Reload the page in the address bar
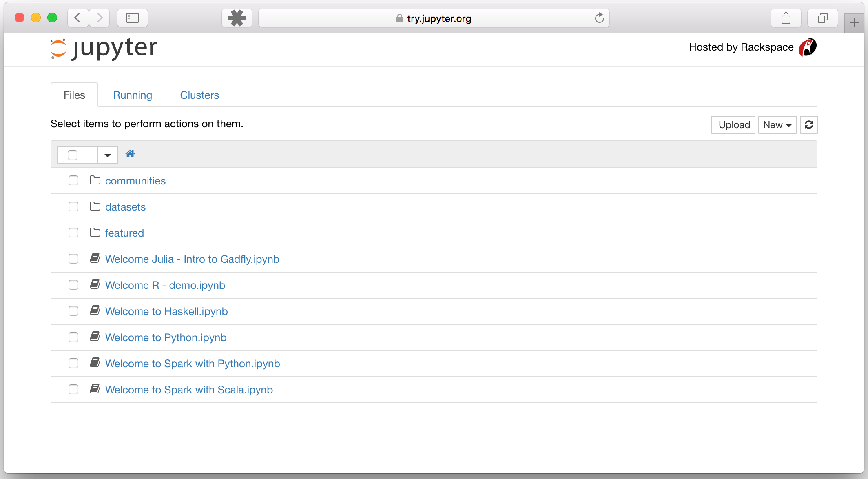This screenshot has width=868, height=479. click(599, 18)
